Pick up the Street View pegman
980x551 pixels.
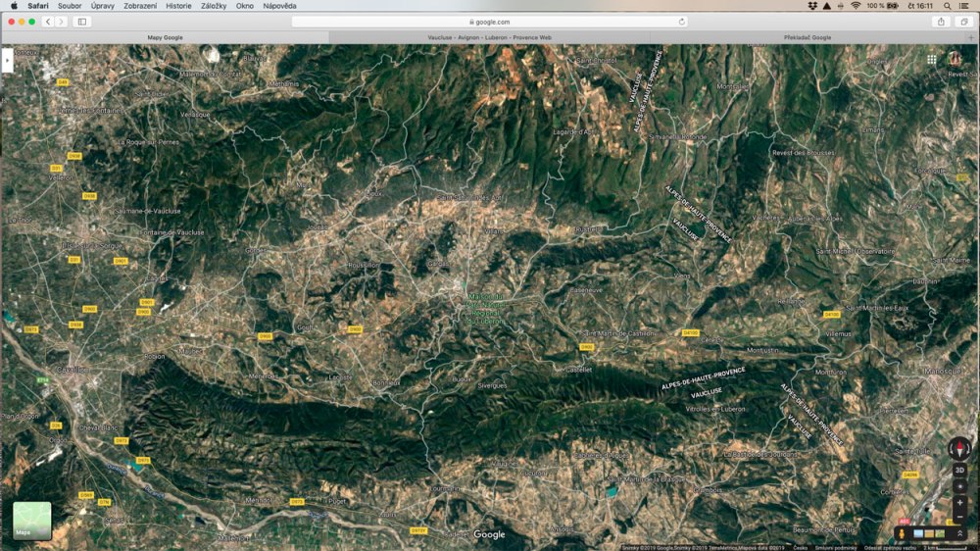902,533
